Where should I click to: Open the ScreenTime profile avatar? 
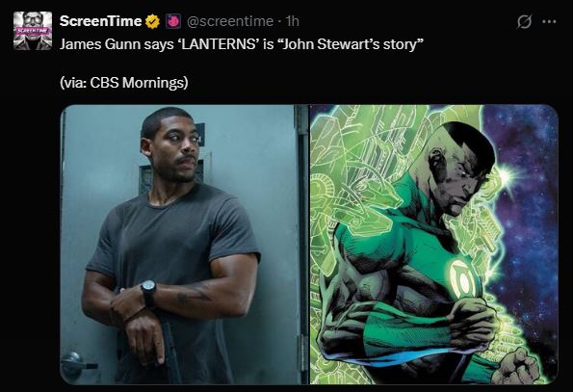click(33, 31)
